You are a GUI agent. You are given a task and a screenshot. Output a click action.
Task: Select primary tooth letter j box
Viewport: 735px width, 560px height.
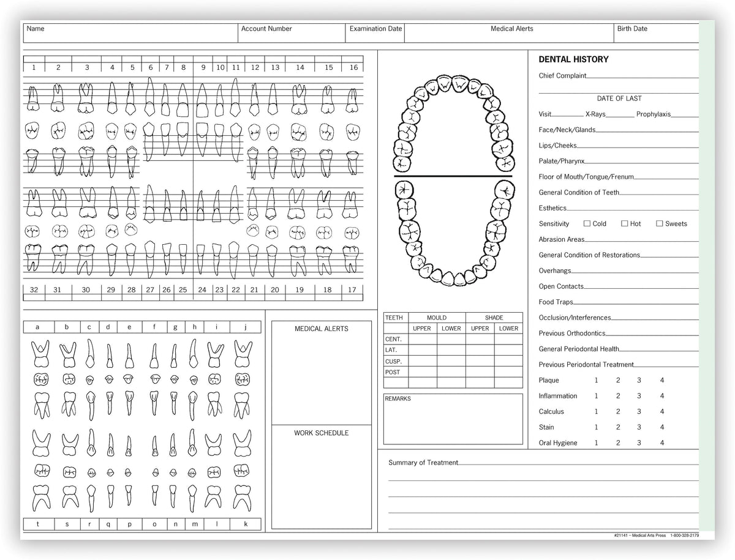(245, 327)
